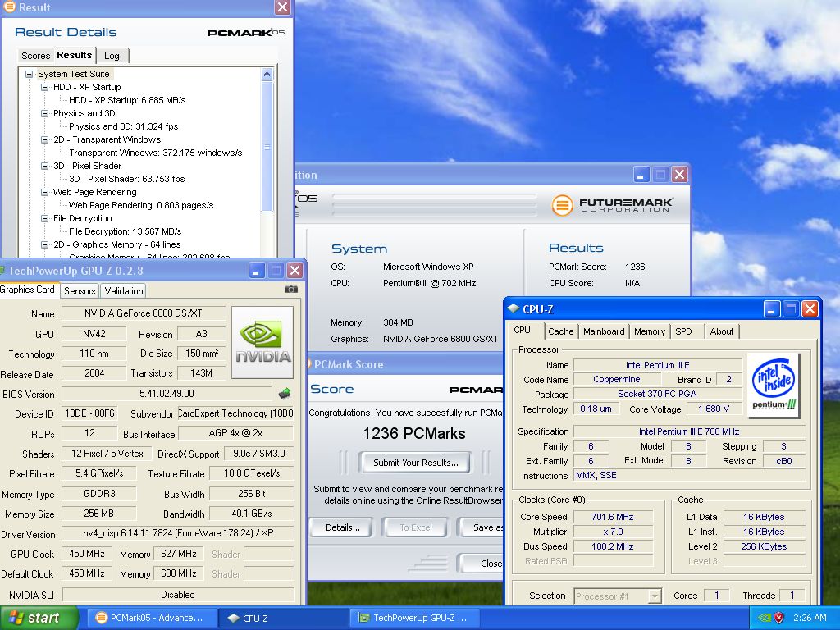Viewport: 840px width, 630px height.
Task: Click the GPU-Z screenshot camera icon
Action: point(291,290)
